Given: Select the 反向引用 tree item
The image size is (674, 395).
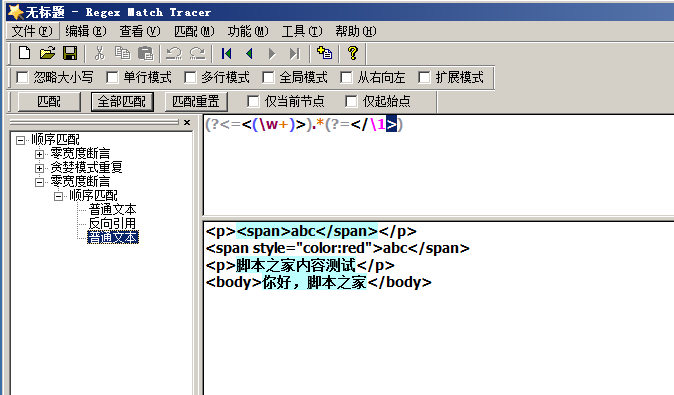Looking at the screenshot, I should point(112,224).
